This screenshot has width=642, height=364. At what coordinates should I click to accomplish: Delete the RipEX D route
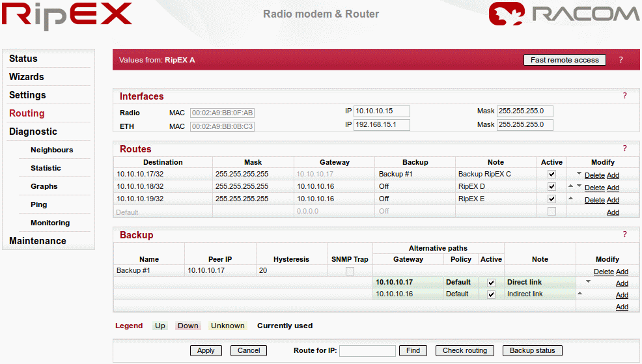(594, 188)
